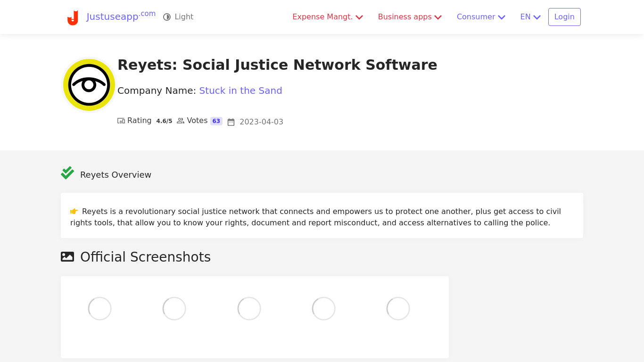This screenshot has width=644, height=362.
Task: Click the Reyets Overview heading
Action: click(116, 175)
